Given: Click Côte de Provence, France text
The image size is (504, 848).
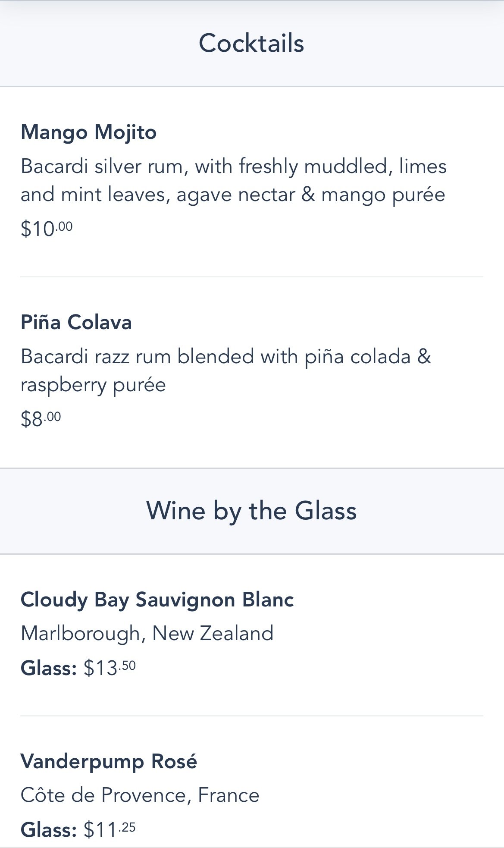Looking at the screenshot, I should (140, 795).
